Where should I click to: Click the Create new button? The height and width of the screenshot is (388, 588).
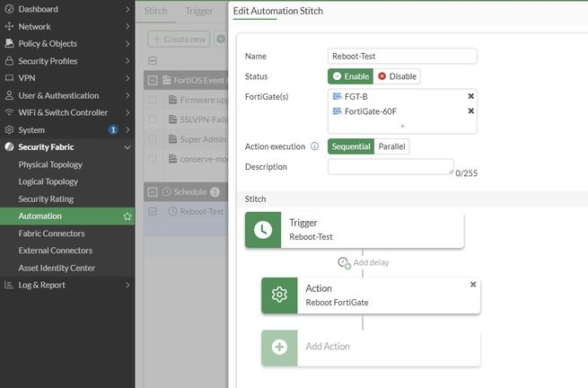pyautogui.click(x=178, y=39)
